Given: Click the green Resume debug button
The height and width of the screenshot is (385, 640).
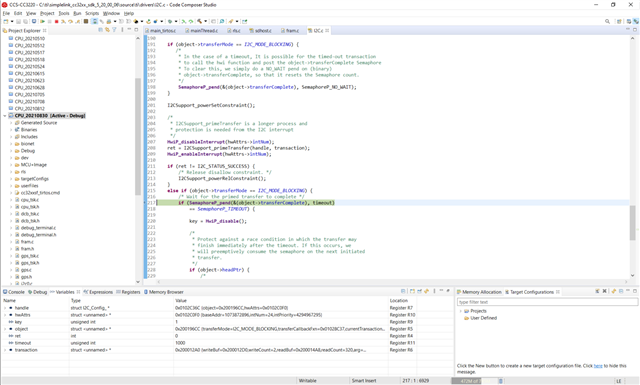Looking at the screenshot, I should tap(42, 21).
